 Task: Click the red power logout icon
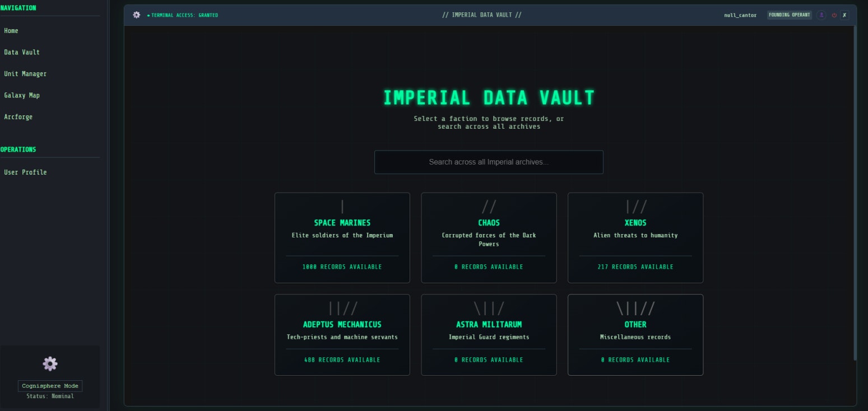(834, 15)
